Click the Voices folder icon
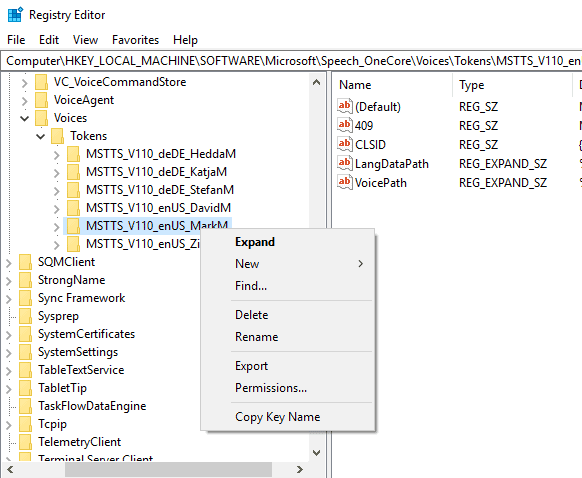This screenshot has width=582, height=478. click(x=41, y=118)
